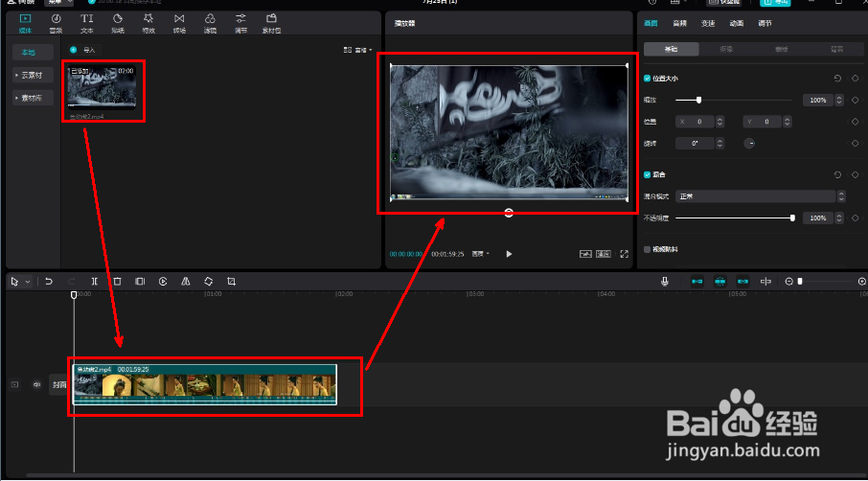Delete selected clip with trash icon
868x481 pixels.
pyautogui.click(x=117, y=281)
